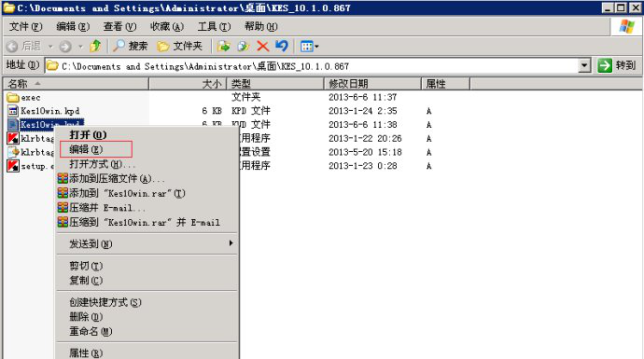The height and width of the screenshot is (359, 644).
Task: Select the klrbtag application Kaspersky icon
Action: pyautogui.click(x=13, y=138)
